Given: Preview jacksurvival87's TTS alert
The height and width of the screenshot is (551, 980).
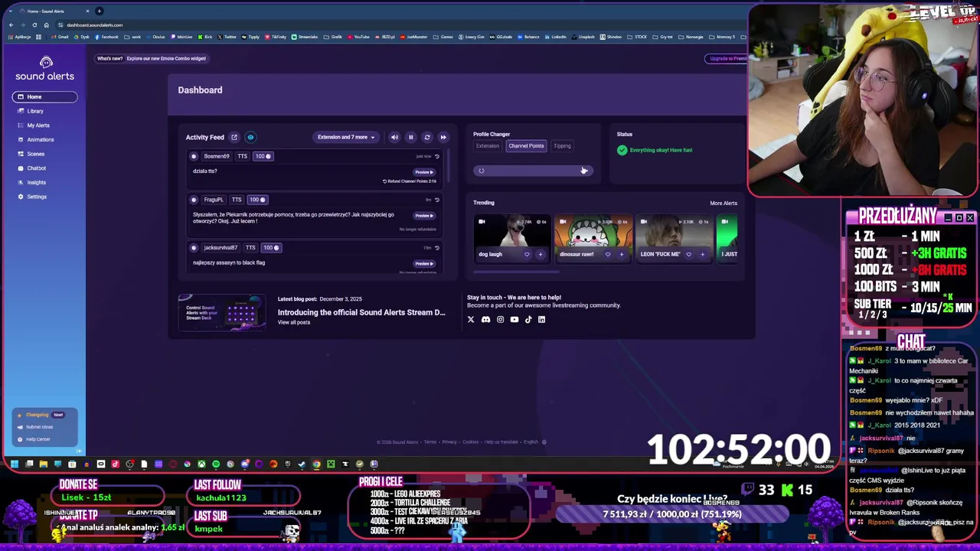Looking at the screenshot, I should (x=424, y=263).
